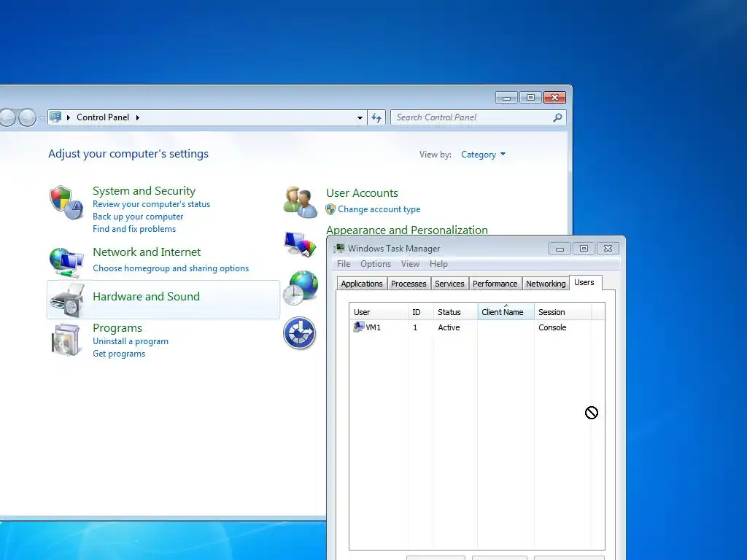The image size is (747, 560).
Task: Sort by Client Name column header
Action: pyautogui.click(x=506, y=312)
